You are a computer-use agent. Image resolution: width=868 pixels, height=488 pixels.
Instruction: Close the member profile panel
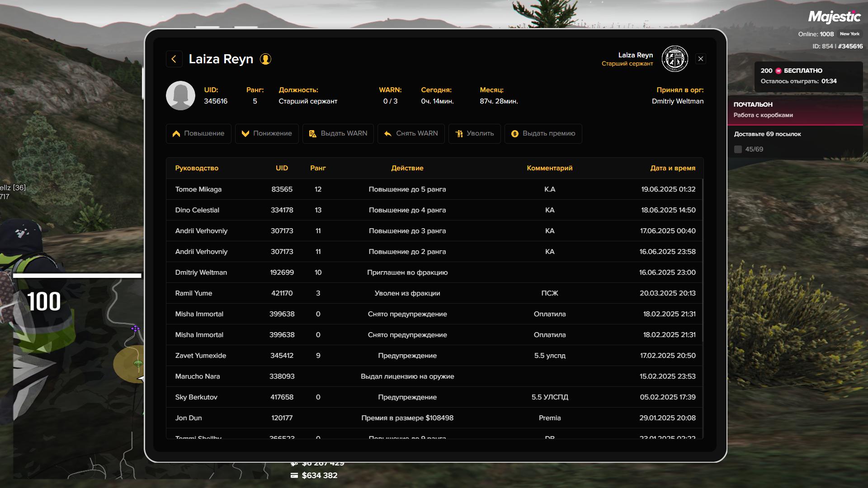pyautogui.click(x=701, y=59)
